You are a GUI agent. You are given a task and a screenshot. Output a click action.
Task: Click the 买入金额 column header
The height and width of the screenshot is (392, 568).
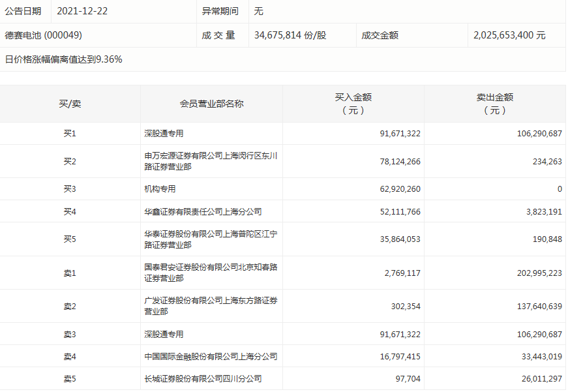point(353,104)
